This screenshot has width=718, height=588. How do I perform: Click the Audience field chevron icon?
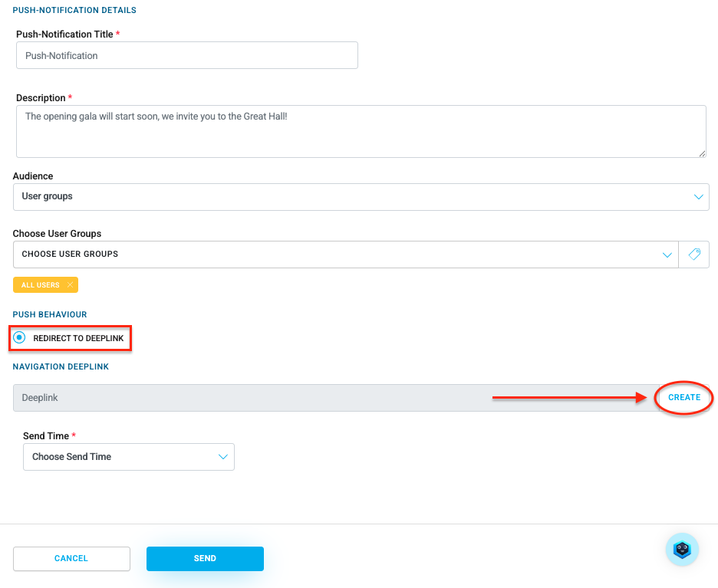[x=698, y=197]
